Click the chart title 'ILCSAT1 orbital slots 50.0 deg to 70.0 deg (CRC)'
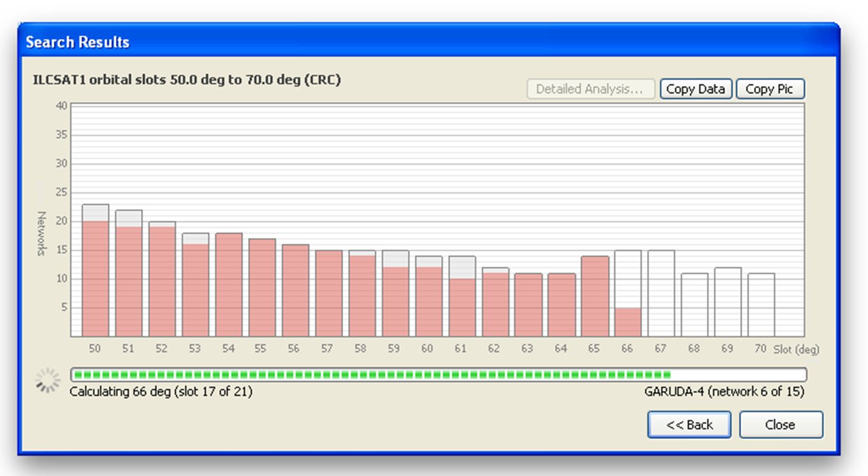This screenshot has width=868, height=476. [187, 80]
